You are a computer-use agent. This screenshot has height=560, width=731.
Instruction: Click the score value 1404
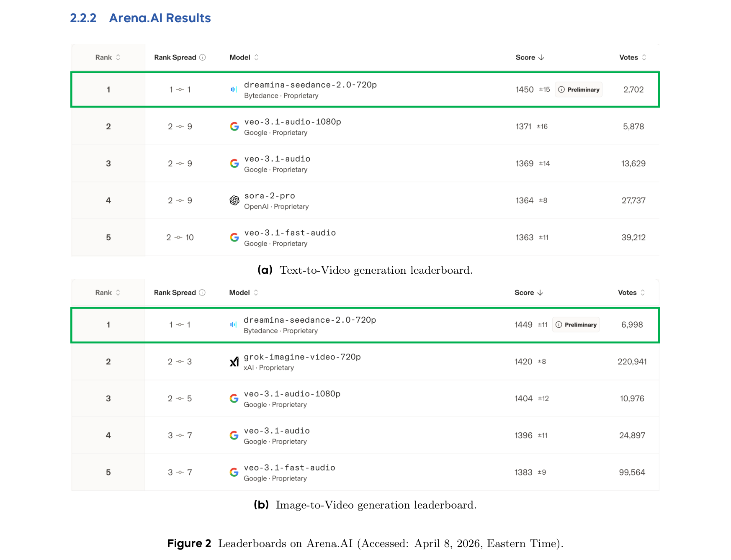523,398
